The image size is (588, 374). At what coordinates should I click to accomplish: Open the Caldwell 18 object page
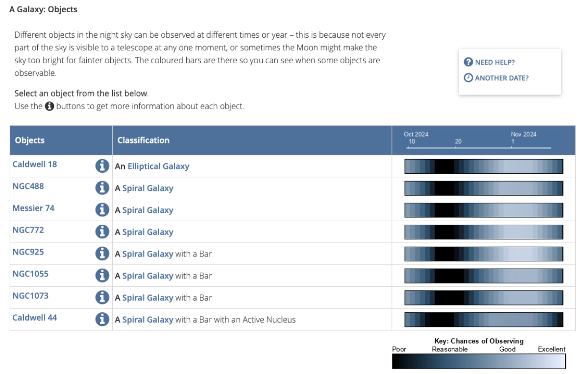[34, 164]
